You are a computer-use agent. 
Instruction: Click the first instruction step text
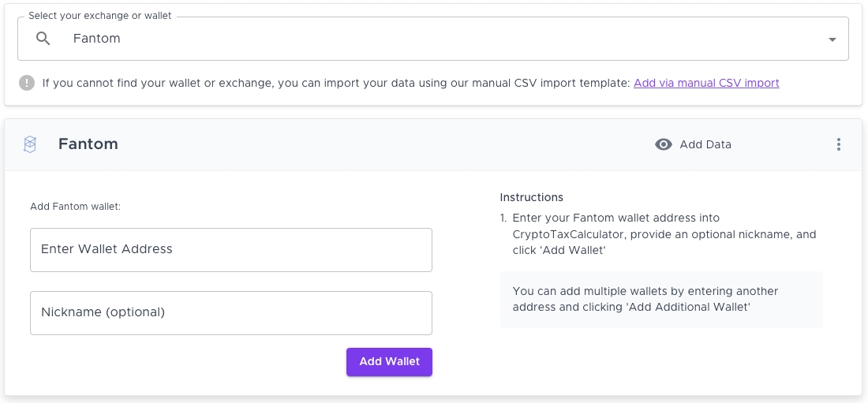click(664, 234)
